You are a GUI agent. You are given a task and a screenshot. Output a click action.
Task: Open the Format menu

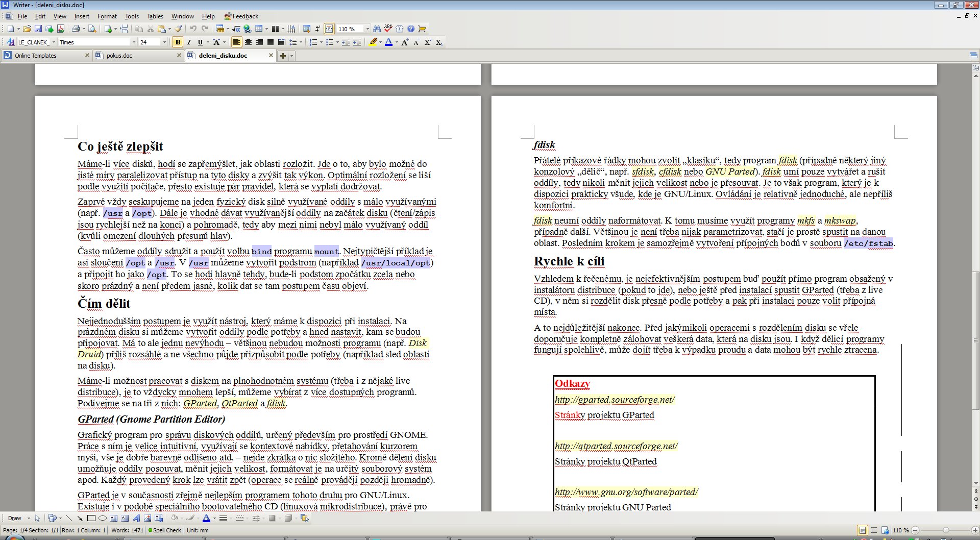(x=107, y=16)
